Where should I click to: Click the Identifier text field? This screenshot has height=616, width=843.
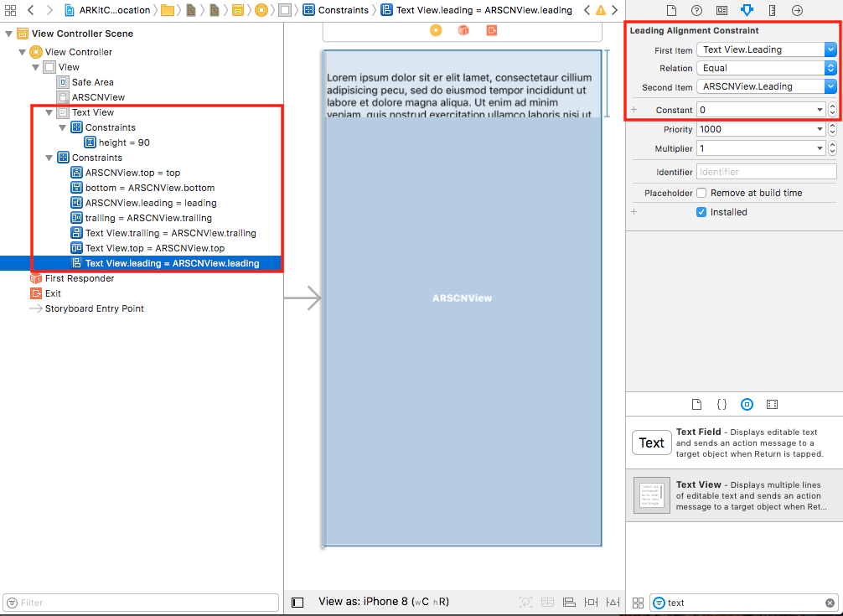(x=766, y=172)
